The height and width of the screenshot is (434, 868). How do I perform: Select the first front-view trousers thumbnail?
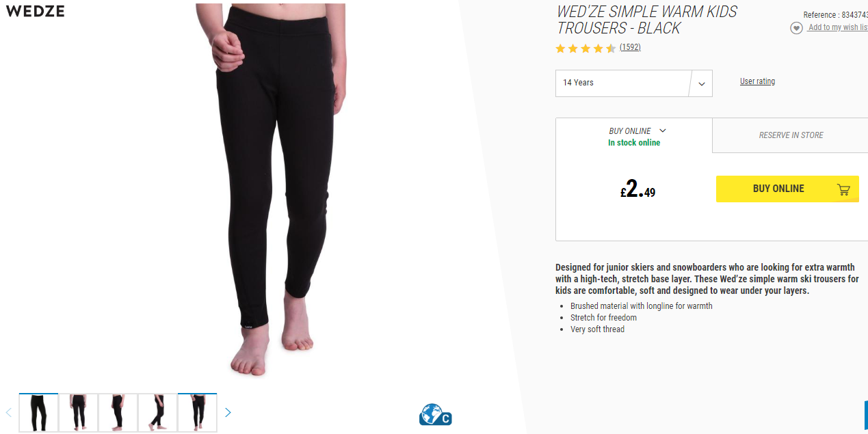tap(38, 413)
